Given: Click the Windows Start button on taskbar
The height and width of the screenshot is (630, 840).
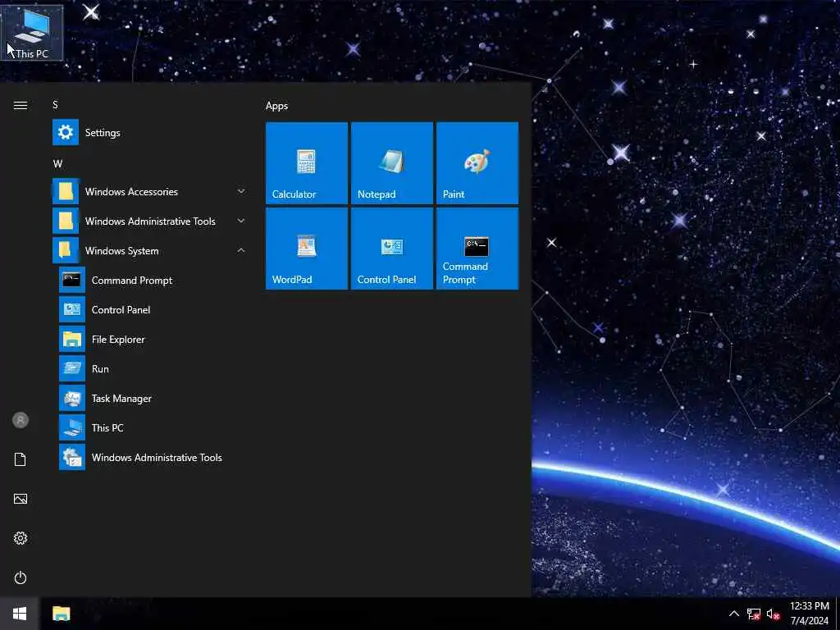Looking at the screenshot, I should point(20,614).
